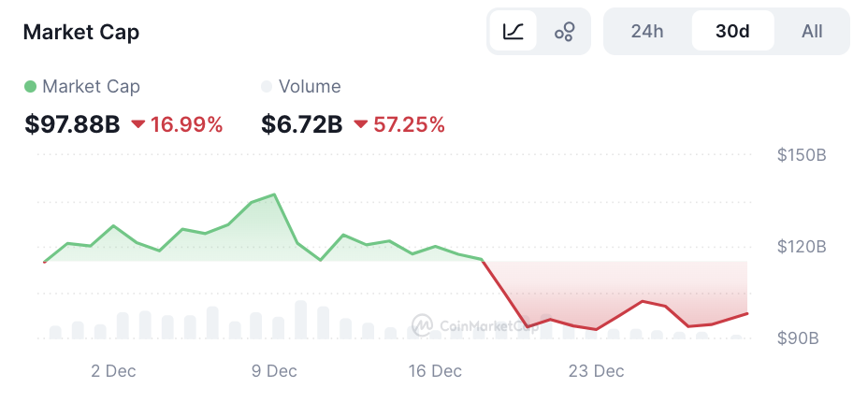Image resolution: width=868 pixels, height=402 pixels.
Task: Click the red volume decrease arrow
Action: [x=360, y=124]
